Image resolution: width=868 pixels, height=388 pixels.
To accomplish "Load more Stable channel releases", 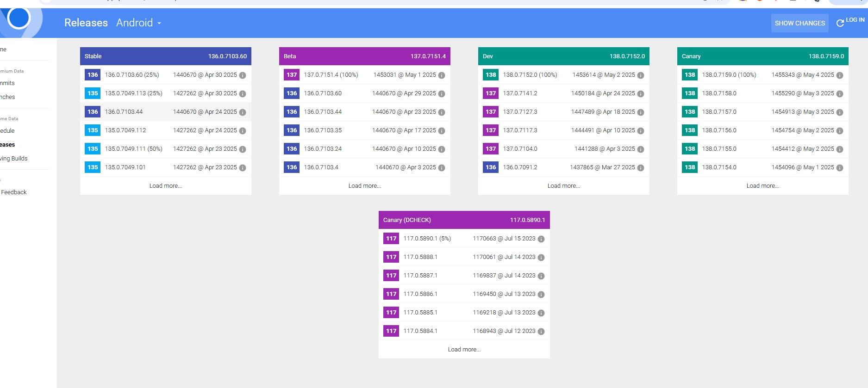I will (x=165, y=186).
